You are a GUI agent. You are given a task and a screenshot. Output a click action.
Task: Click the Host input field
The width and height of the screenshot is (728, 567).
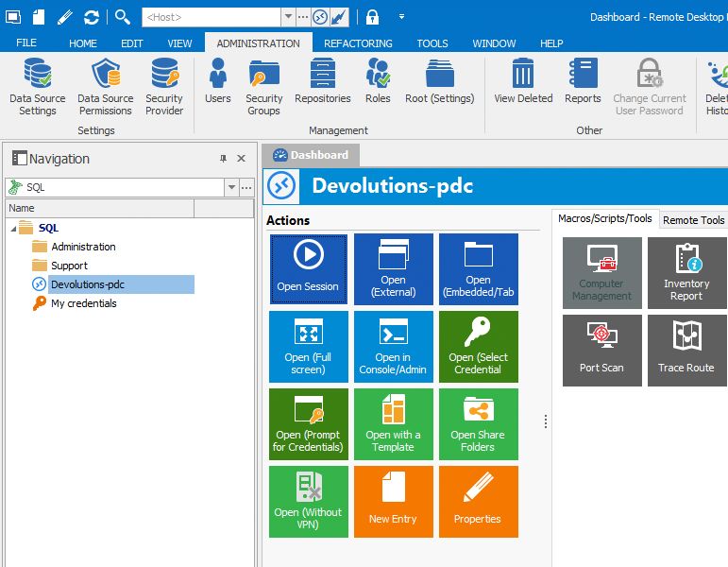(212, 17)
